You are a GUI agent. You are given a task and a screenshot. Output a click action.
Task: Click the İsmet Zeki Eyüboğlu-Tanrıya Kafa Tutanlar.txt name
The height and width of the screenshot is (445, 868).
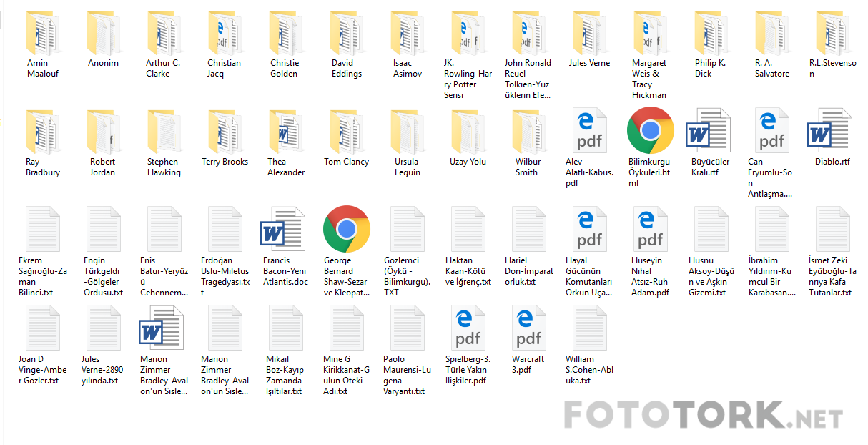832,276
